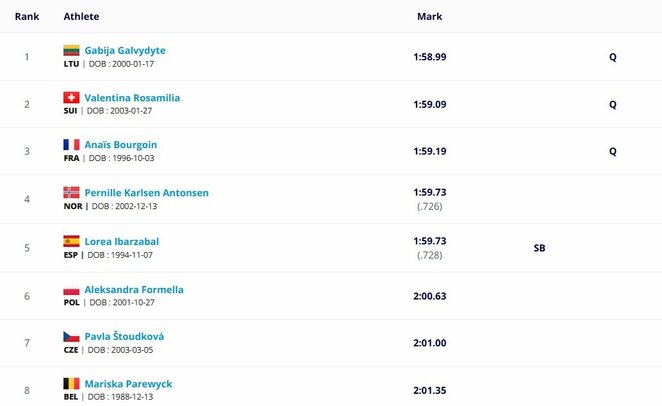Open Anaïs Bourgoin's athlete profile

pos(121,145)
